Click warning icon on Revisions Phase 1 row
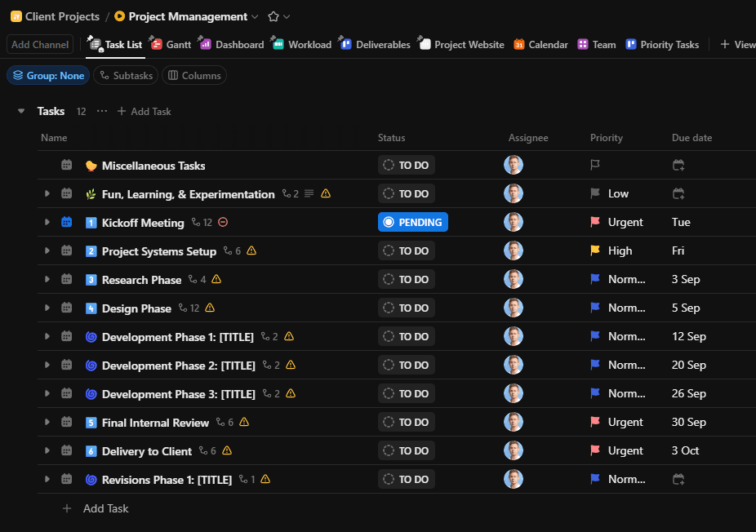Screen dimensions: 756x532 265,479
